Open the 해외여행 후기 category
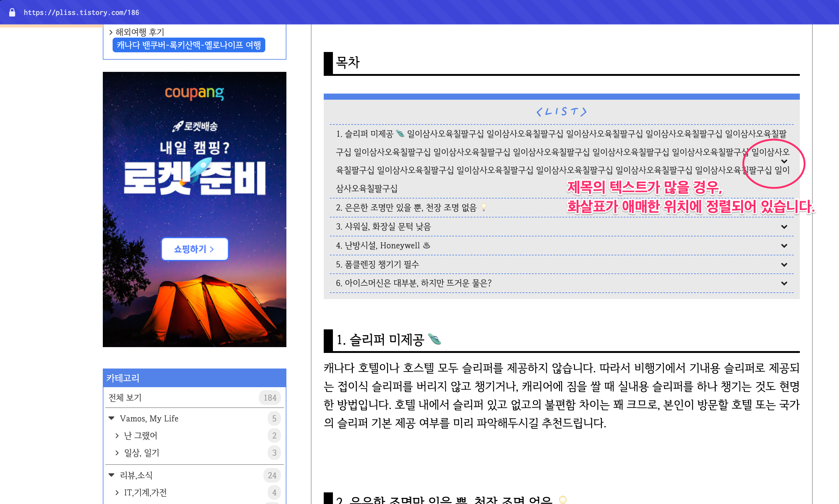This screenshot has height=504, width=839. (x=139, y=31)
